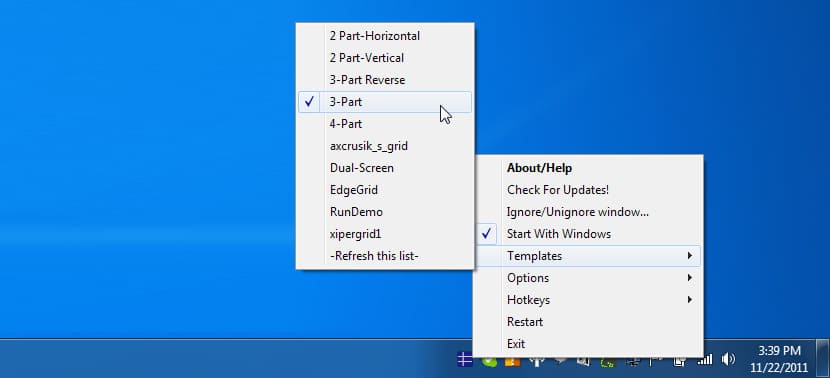The width and height of the screenshot is (830, 378).
Task: Pick the EdgeGrid template
Action: point(385,190)
